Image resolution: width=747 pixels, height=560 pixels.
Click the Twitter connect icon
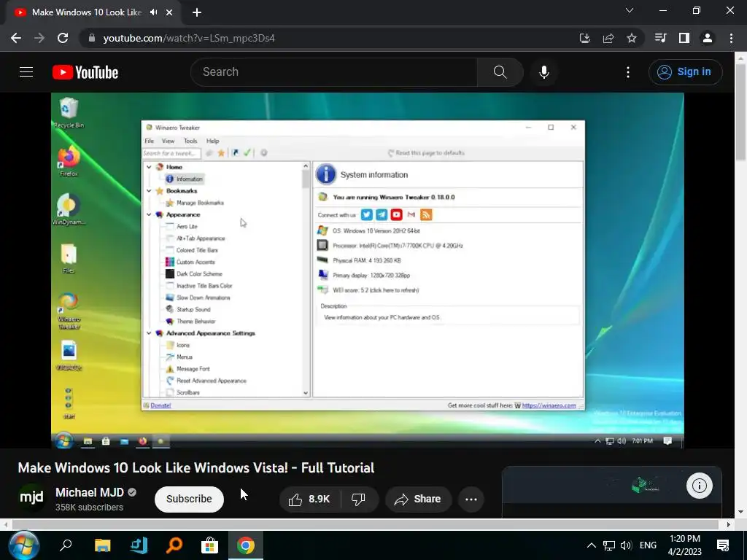366,215
